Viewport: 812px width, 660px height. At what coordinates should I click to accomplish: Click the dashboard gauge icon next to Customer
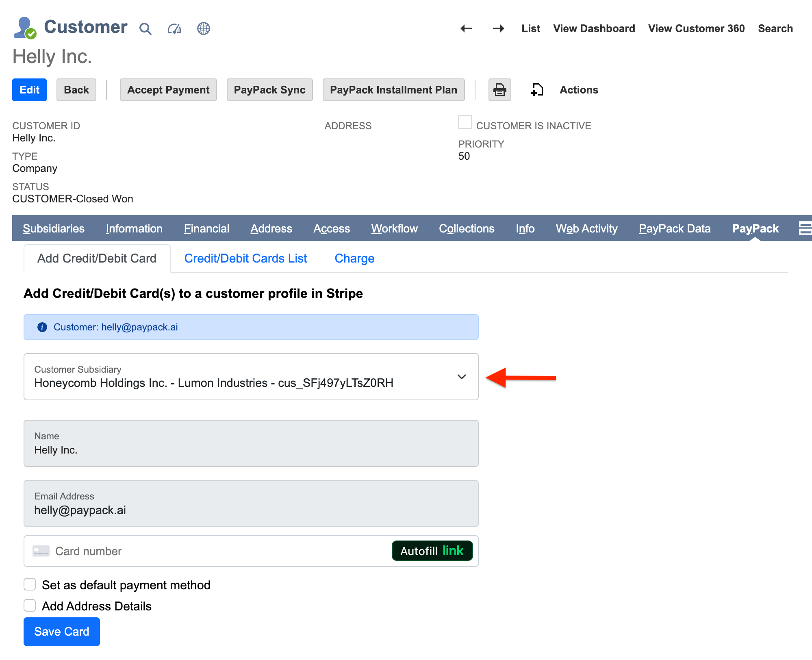[x=174, y=28]
